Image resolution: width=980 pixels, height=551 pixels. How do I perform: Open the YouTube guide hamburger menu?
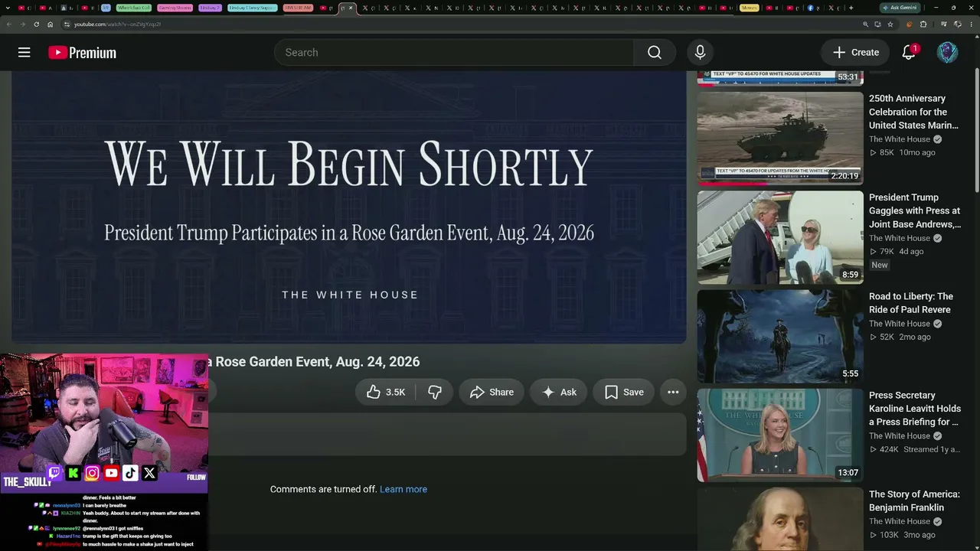[x=24, y=52]
